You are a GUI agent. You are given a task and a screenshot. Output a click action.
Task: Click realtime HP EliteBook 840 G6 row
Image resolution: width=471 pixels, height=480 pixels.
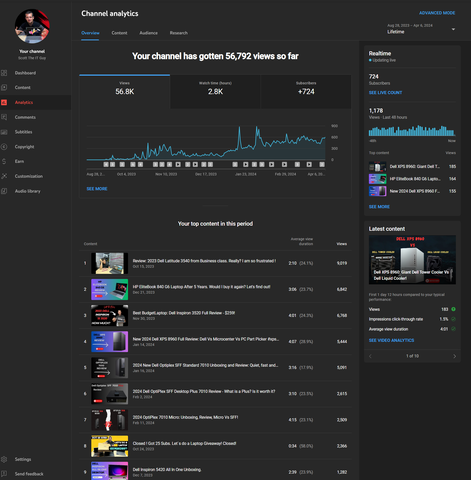coord(412,179)
